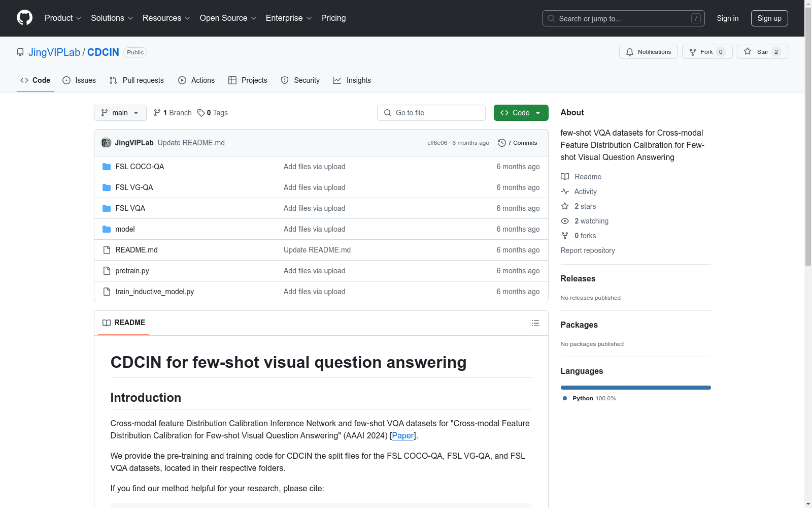Click the Notifications button

point(649,52)
